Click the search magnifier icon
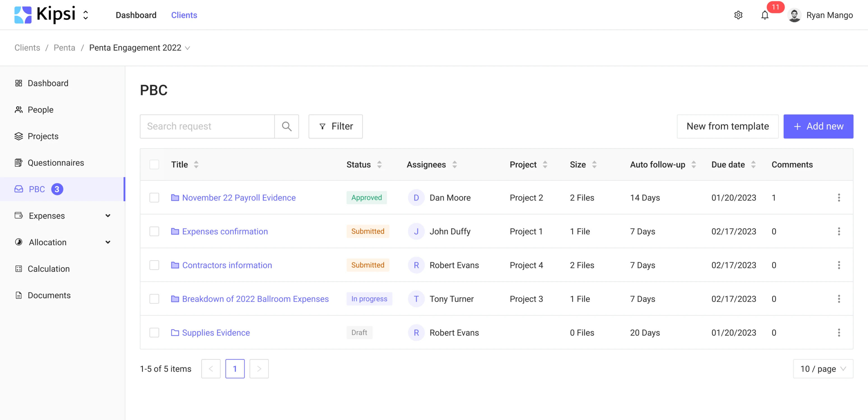Screen dimensions: 868x420 (x=287, y=126)
